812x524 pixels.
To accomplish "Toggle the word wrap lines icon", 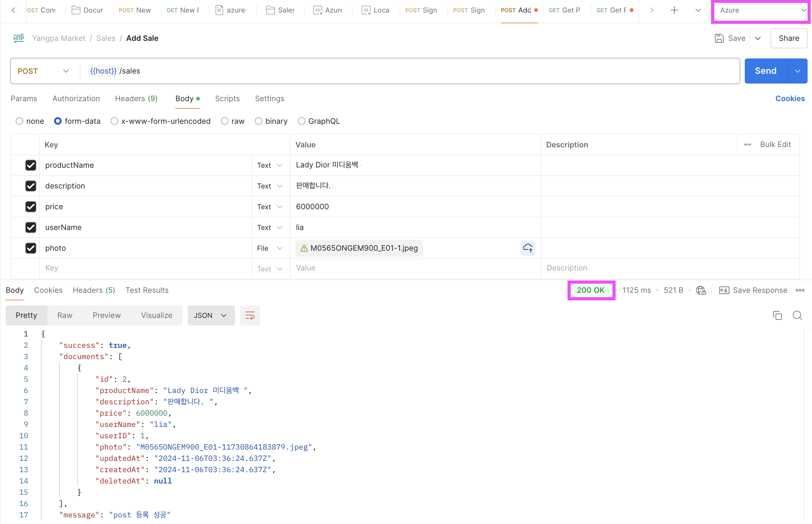I will pyautogui.click(x=250, y=315).
